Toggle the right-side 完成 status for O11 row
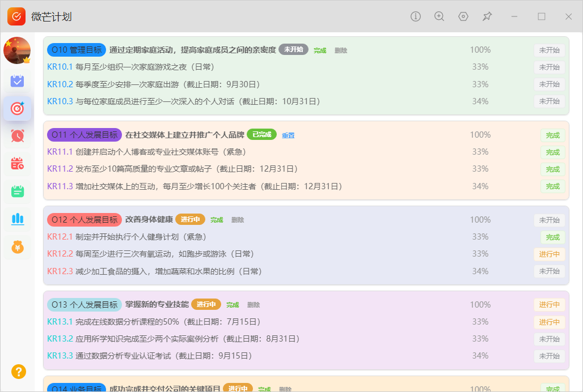The image size is (583, 392). (552, 135)
